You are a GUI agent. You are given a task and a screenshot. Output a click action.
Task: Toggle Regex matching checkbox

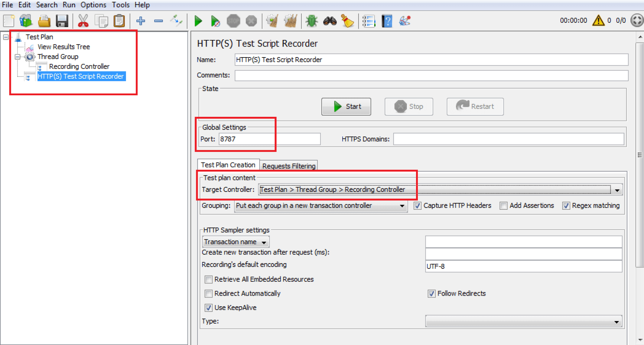click(566, 206)
